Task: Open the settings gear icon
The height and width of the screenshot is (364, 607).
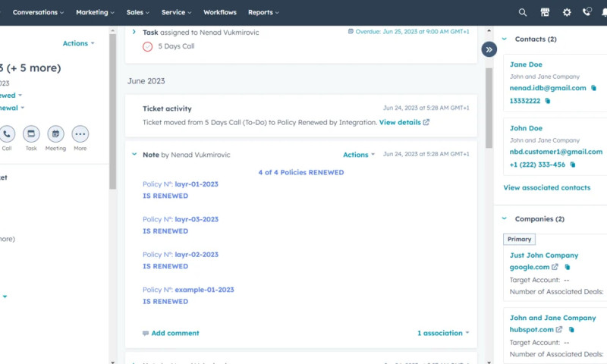Action: click(x=566, y=12)
